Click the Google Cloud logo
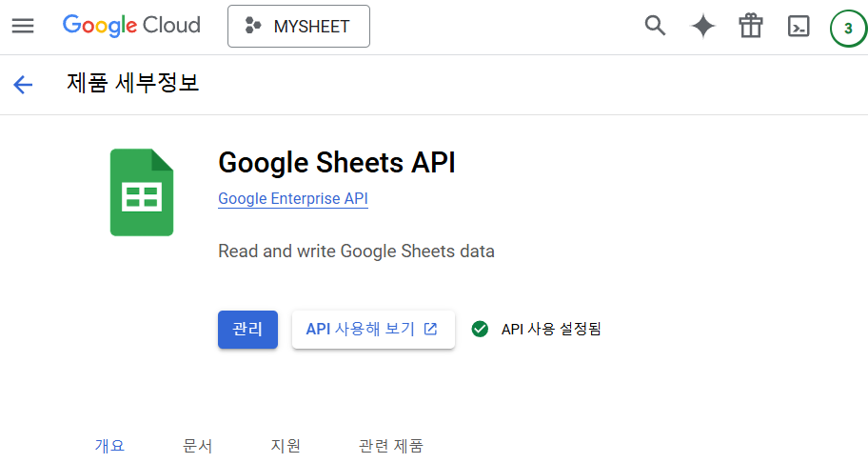The image size is (868, 463). click(131, 26)
